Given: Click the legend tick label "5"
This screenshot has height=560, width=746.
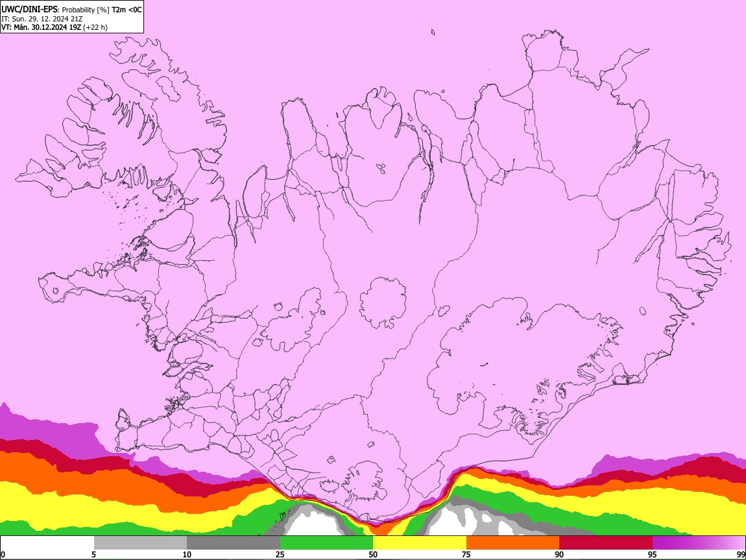Looking at the screenshot, I should pyautogui.click(x=93, y=555).
